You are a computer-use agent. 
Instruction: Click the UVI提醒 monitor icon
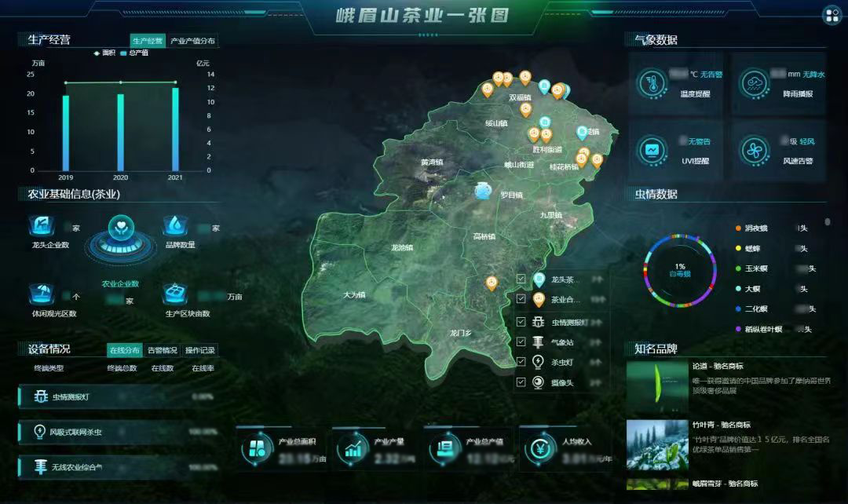point(652,149)
